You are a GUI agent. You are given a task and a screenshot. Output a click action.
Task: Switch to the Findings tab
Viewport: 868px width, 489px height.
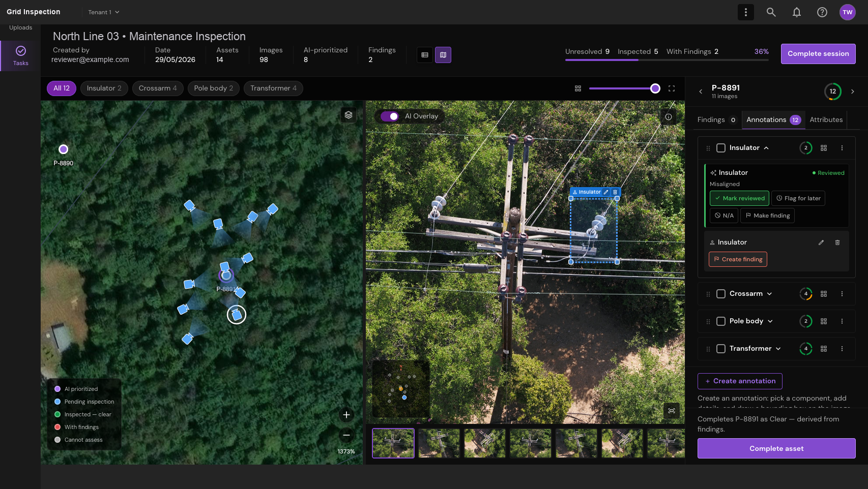716,120
